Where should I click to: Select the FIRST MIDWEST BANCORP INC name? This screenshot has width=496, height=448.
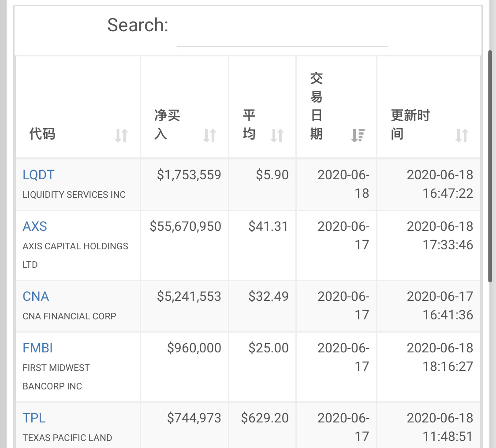tap(56, 377)
